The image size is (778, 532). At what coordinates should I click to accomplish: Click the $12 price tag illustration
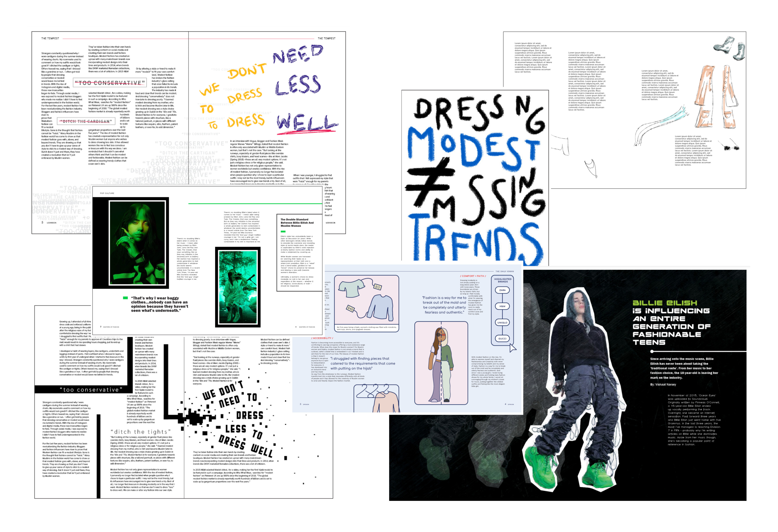pos(378,287)
